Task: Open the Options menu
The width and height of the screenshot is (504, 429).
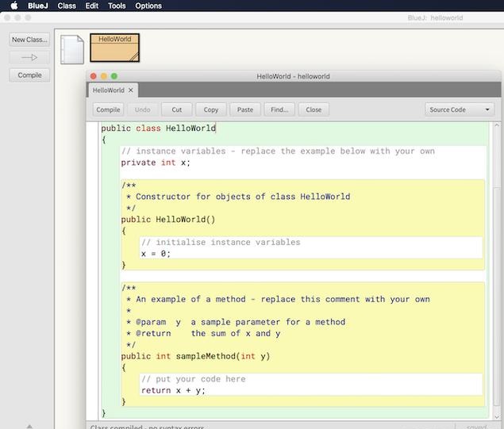Action: coord(148,6)
